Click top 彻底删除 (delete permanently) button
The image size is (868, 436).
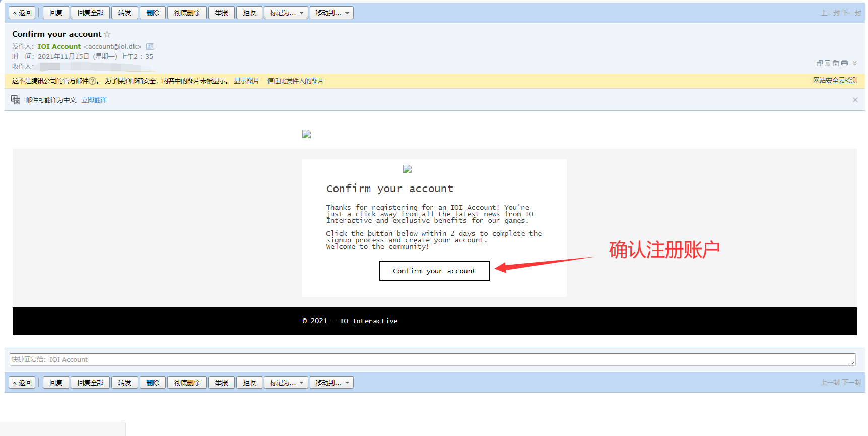[187, 13]
